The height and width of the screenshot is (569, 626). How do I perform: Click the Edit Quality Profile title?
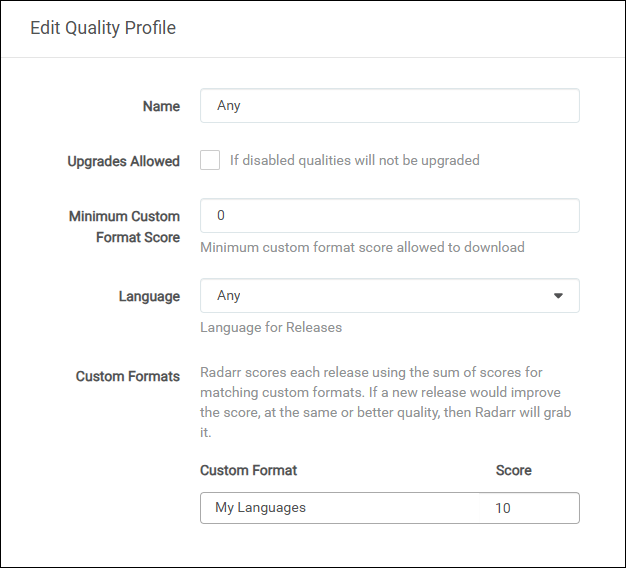(x=103, y=28)
